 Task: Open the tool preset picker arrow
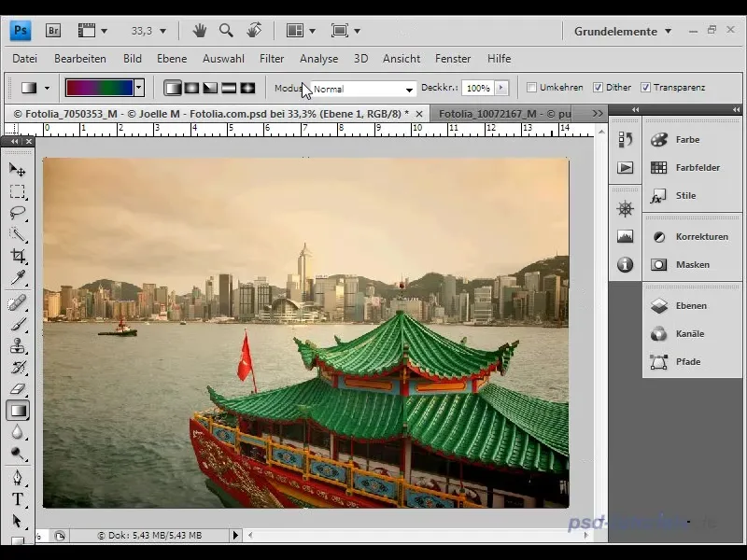point(47,88)
